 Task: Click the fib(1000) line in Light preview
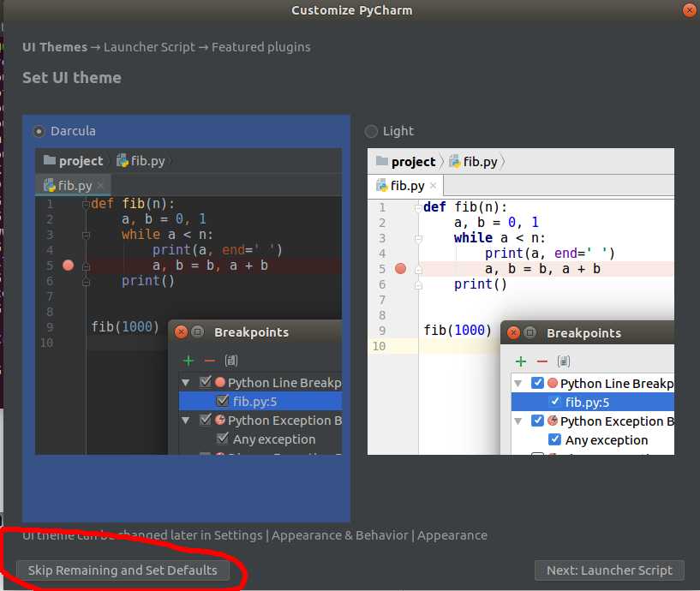point(458,331)
